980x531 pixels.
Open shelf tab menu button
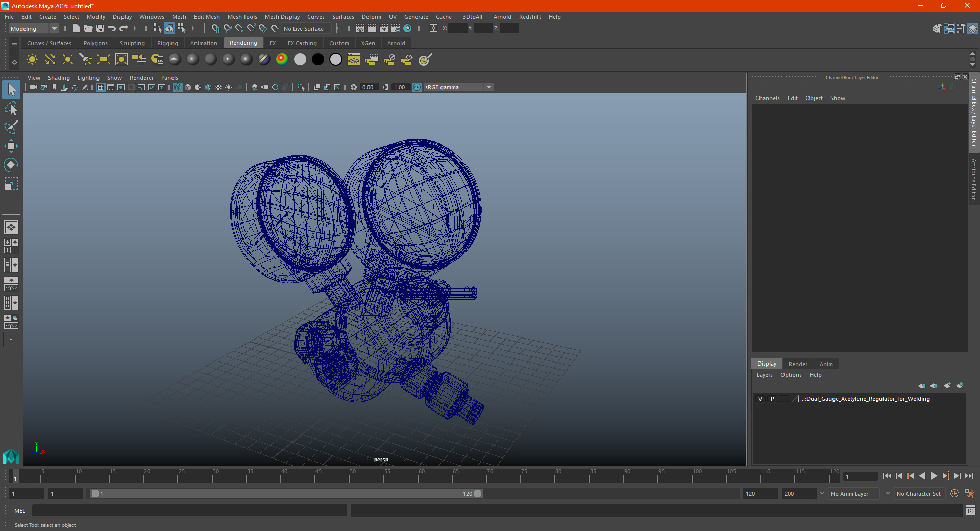(x=14, y=44)
